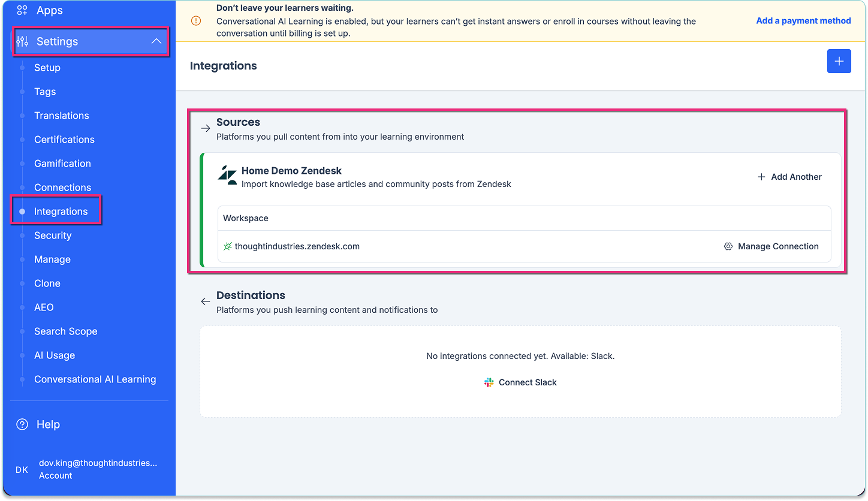Open the Security settings page
The image size is (868, 501).
pyautogui.click(x=53, y=236)
